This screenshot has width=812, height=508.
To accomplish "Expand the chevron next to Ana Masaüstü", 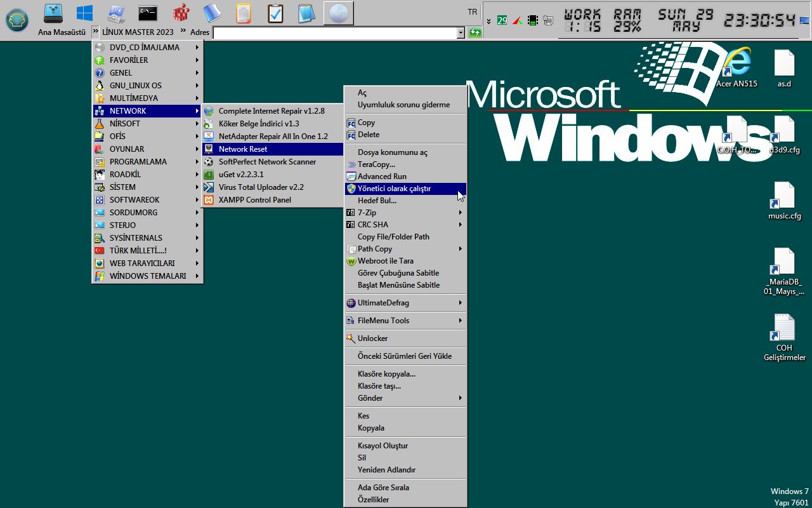I will pyautogui.click(x=95, y=31).
